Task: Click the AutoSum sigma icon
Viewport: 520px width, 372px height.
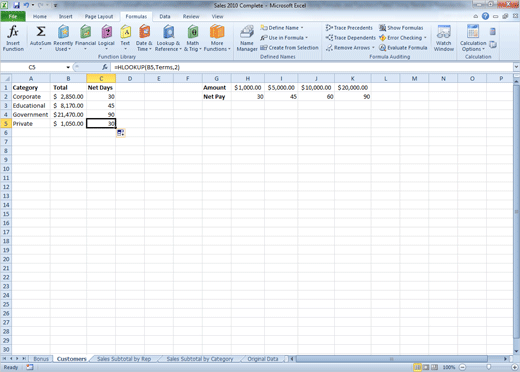Action: click(x=41, y=32)
